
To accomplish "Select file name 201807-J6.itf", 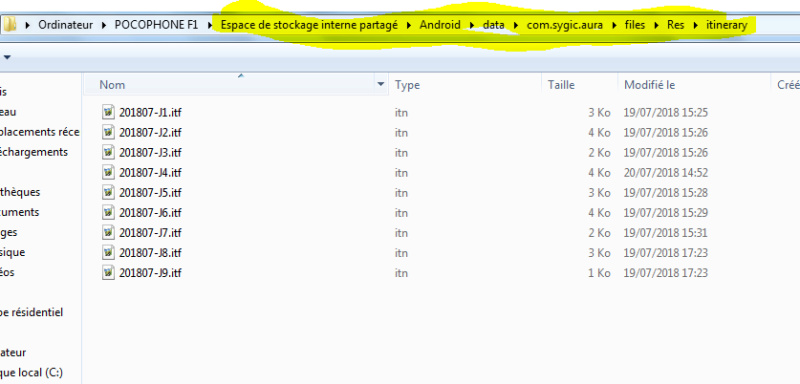I will click(x=151, y=213).
